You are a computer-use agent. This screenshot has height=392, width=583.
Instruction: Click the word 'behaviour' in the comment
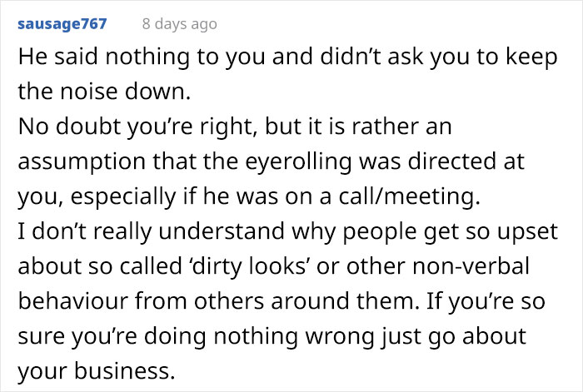(73, 300)
